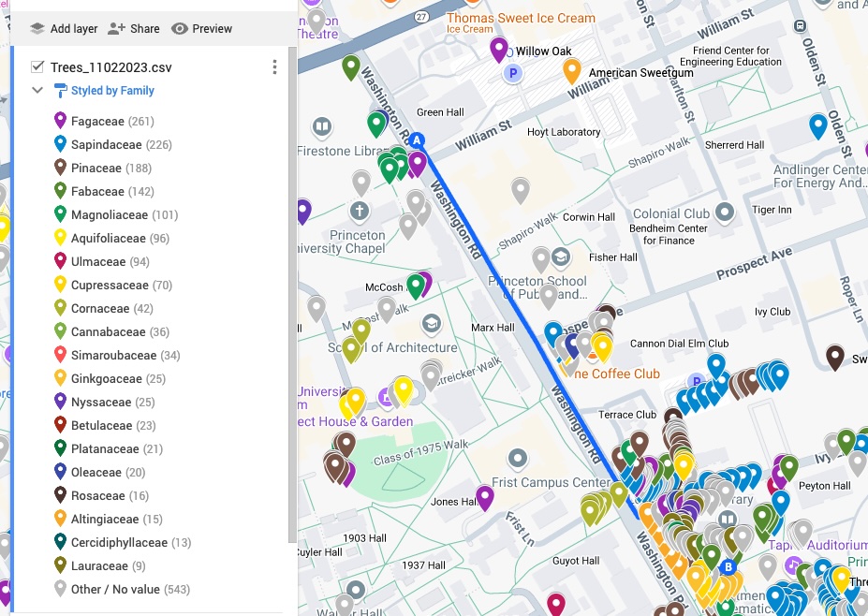Viewport: 868px width, 616px height.
Task: Click the American Sweetgum orange pin
Action: [x=571, y=69]
